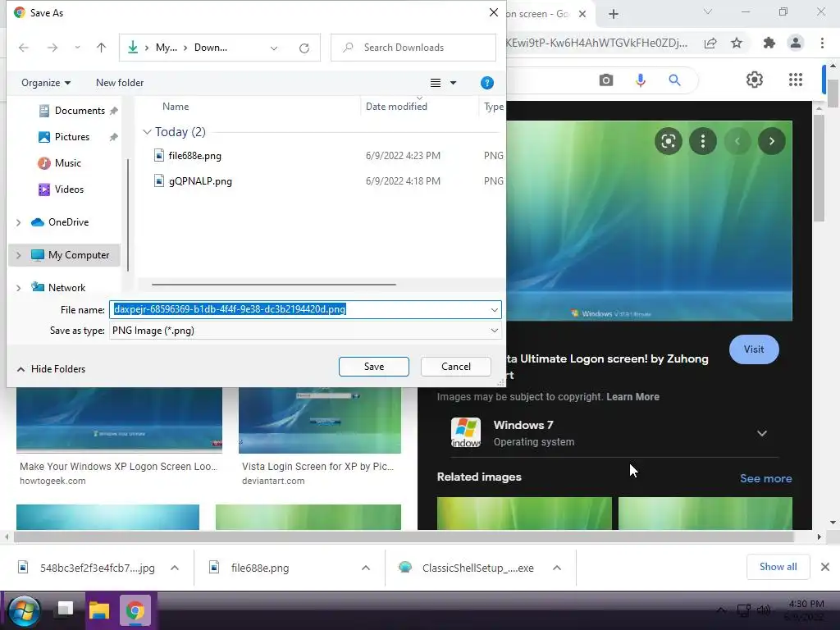Open Google quick settings gear
This screenshot has width=840, height=630.
(x=755, y=80)
